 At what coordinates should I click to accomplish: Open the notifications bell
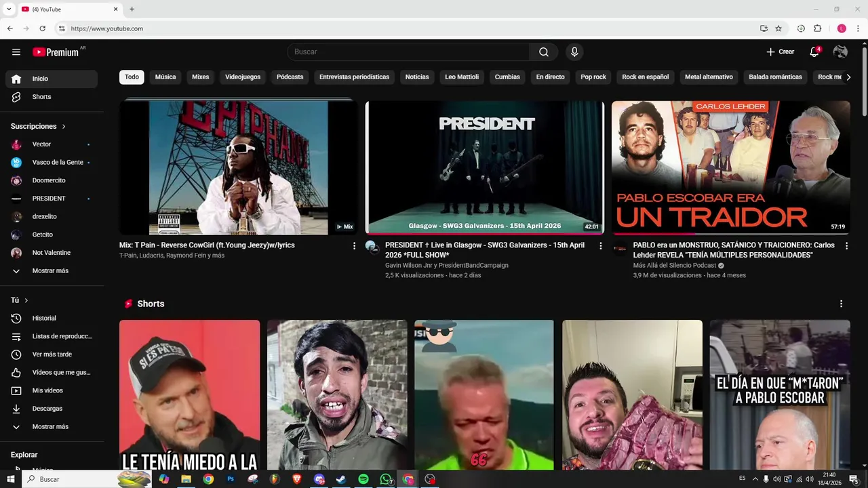(814, 52)
